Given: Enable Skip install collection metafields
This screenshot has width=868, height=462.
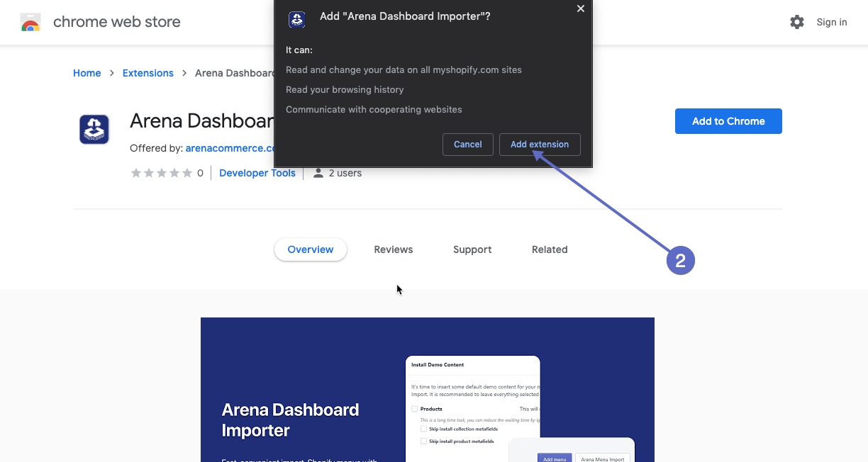Looking at the screenshot, I should coord(423,429).
